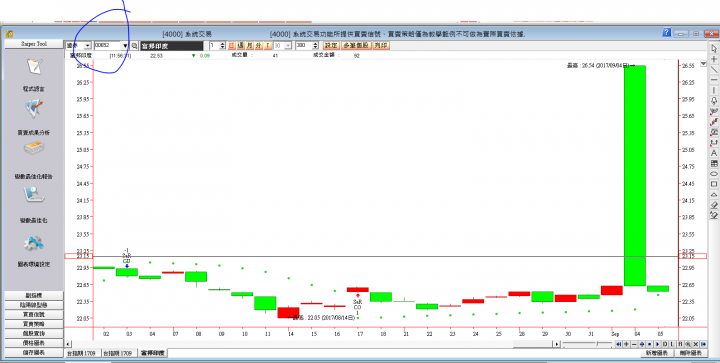Image resolution: width=720 pixels, height=363 pixels.
Task: Select the table/grid tool in the right toolbar
Action: (714, 163)
